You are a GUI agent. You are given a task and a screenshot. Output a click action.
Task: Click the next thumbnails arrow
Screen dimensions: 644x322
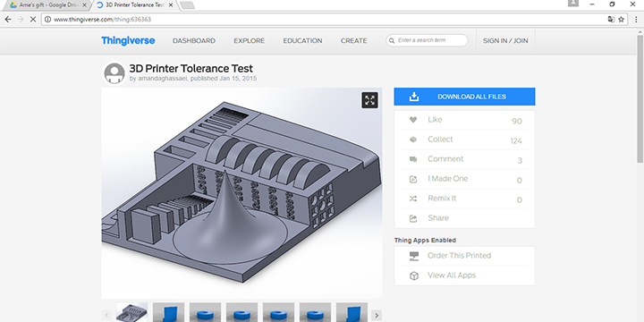pyautogui.click(x=377, y=315)
